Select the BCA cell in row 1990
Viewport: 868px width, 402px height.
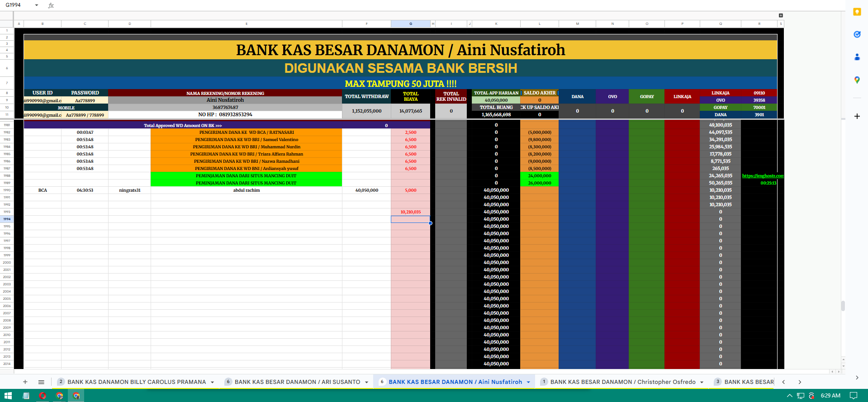coord(43,190)
